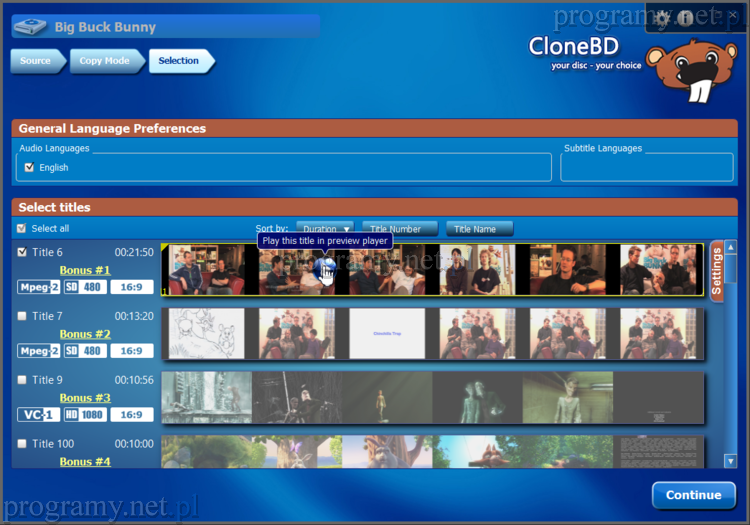Open the Duration sort dropdown
Screen dimensions: 750x525
point(325,229)
